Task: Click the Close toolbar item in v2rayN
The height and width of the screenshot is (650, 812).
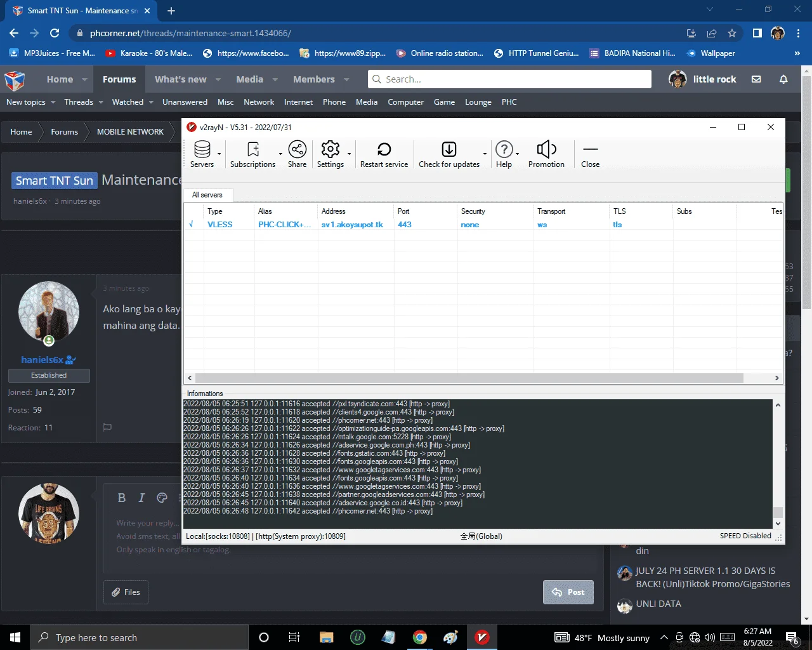Action: pyautogui.click(x=590, y=154)
